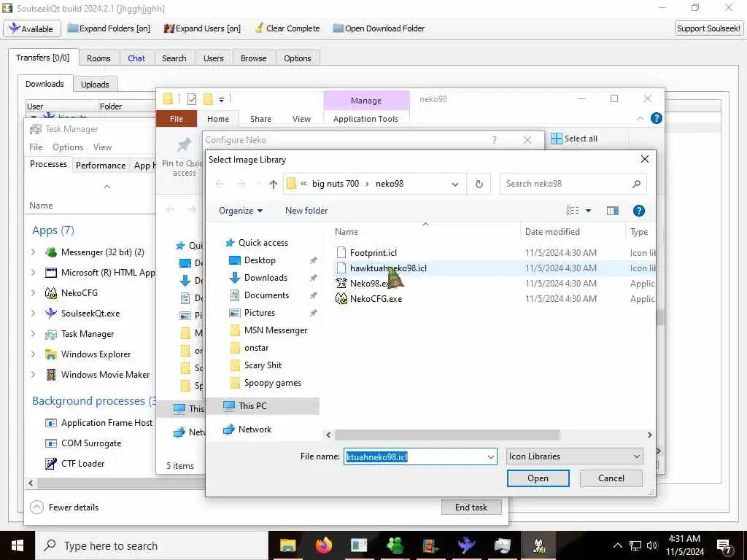Viewport: 747px width, 560px height.
Task: Click Select all in Explorer ribbon
Action: [573, 139]
